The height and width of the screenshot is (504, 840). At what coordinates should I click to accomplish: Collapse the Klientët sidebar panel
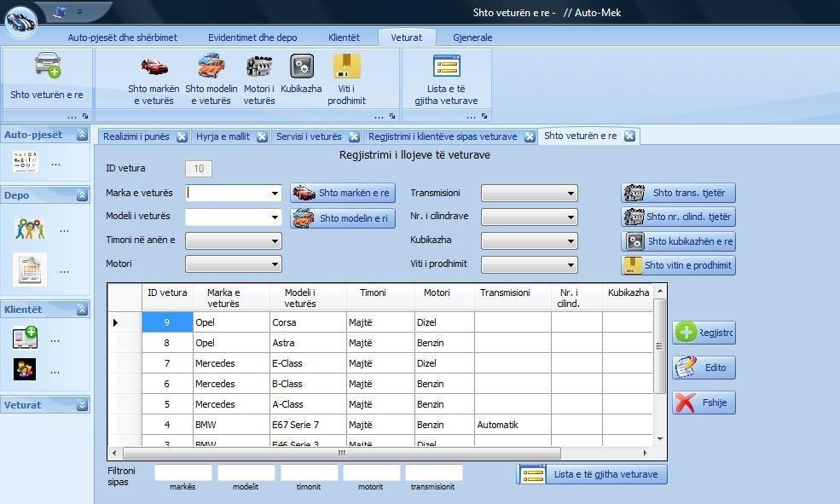click(x=82, y=309)
